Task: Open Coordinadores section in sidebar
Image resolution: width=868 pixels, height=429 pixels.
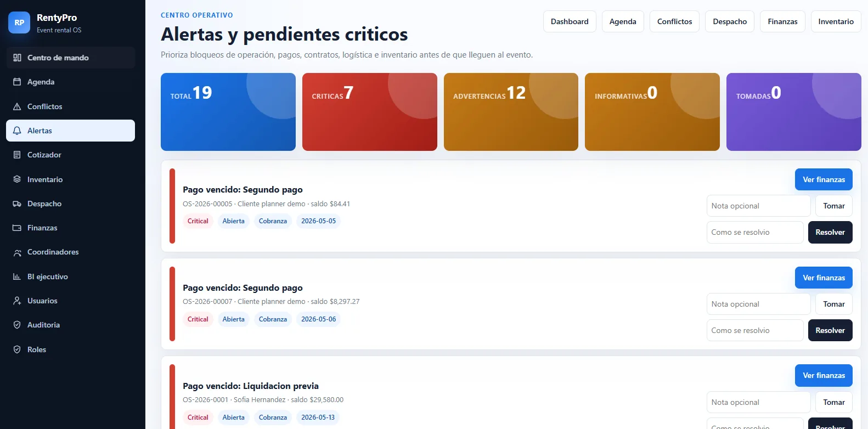Action: tap(70, 252)
